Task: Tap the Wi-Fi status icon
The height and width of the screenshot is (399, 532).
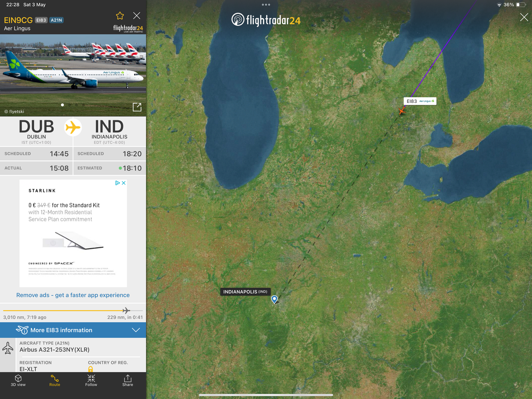Action: click(499, 5)
